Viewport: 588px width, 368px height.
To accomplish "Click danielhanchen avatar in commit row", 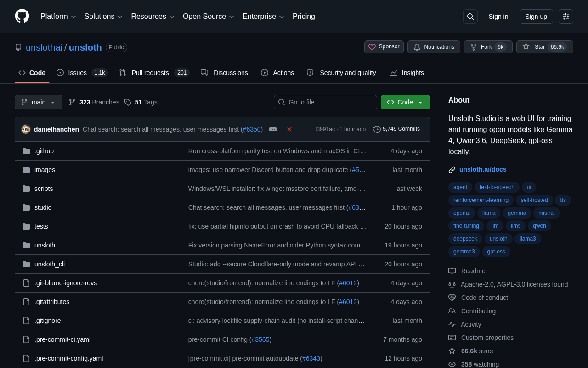I will (26, 129).
